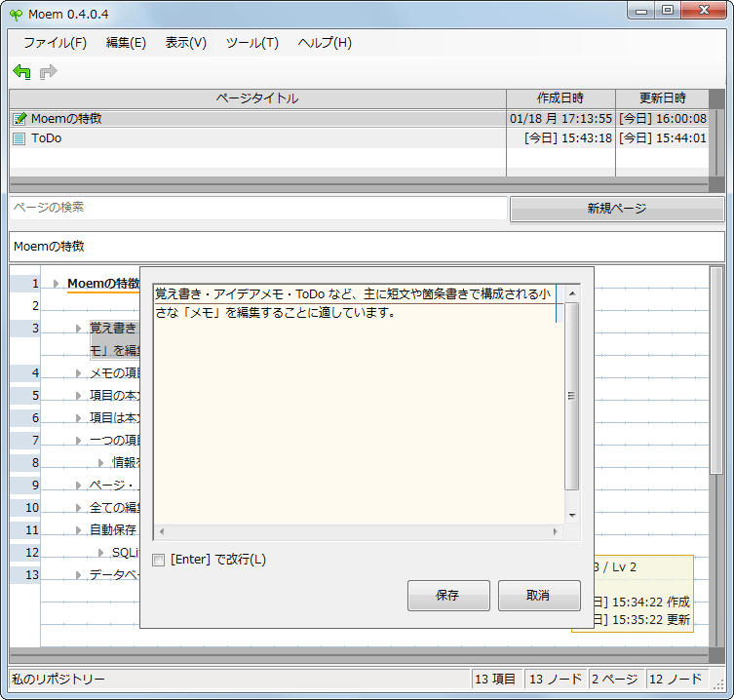Click the 新規ページ button

pos(617,209)
